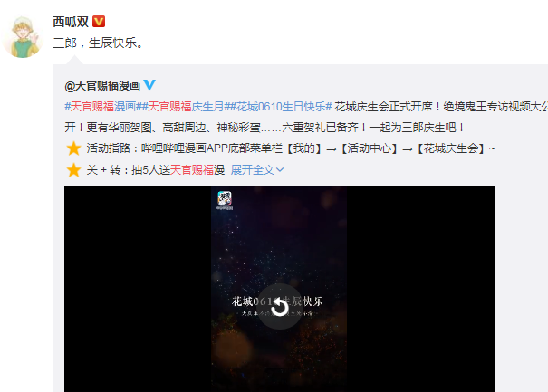Click the video's 花城 生辰快乐 title text
548x392 pixels.
[x=277, y=301]
